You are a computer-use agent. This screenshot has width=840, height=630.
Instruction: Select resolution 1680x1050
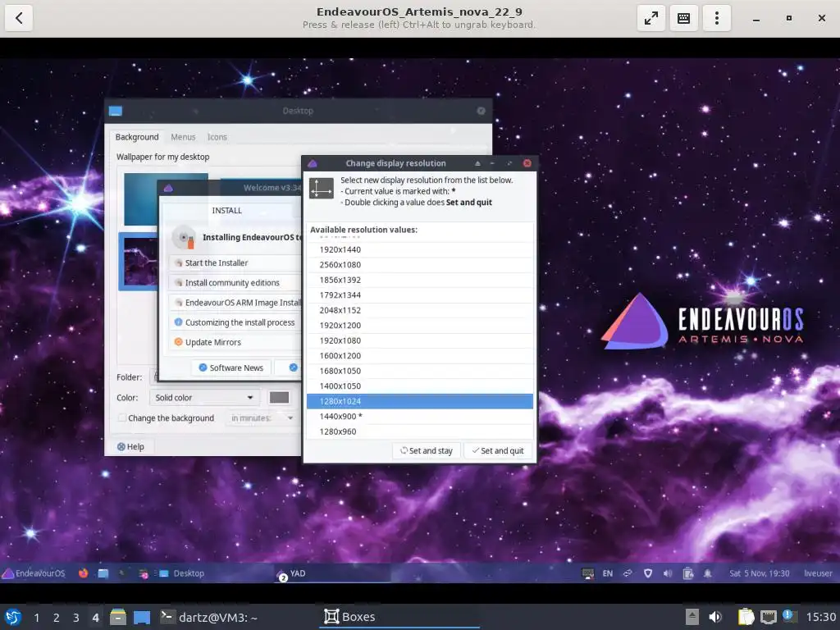tap(419, 371)
